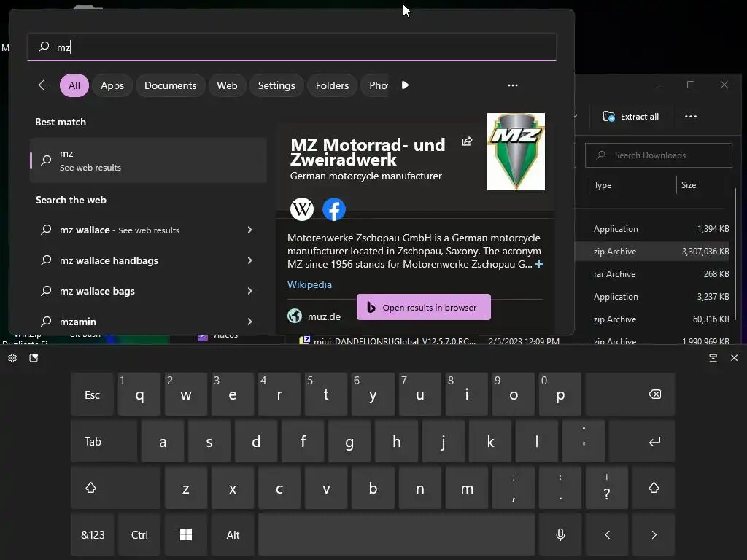The height and width of the screenshot is (560, 747).
Task: Click the Extract all button in Explorer
Action: click(631, 117)
